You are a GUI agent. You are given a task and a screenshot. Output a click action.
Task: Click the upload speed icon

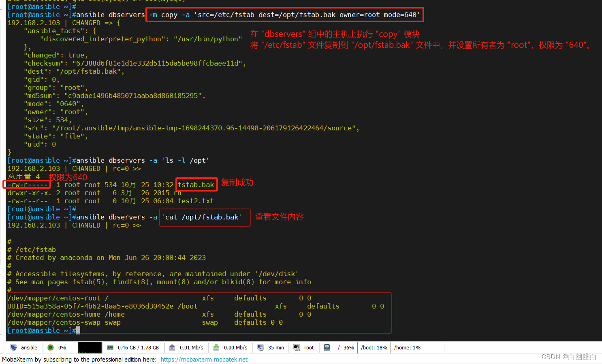click(172, 347)
